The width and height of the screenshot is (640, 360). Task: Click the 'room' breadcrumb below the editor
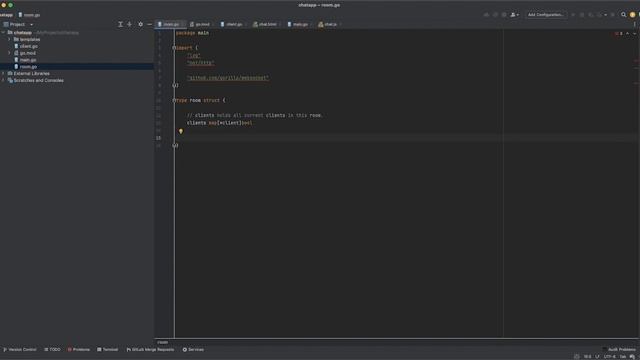[162, 342]
